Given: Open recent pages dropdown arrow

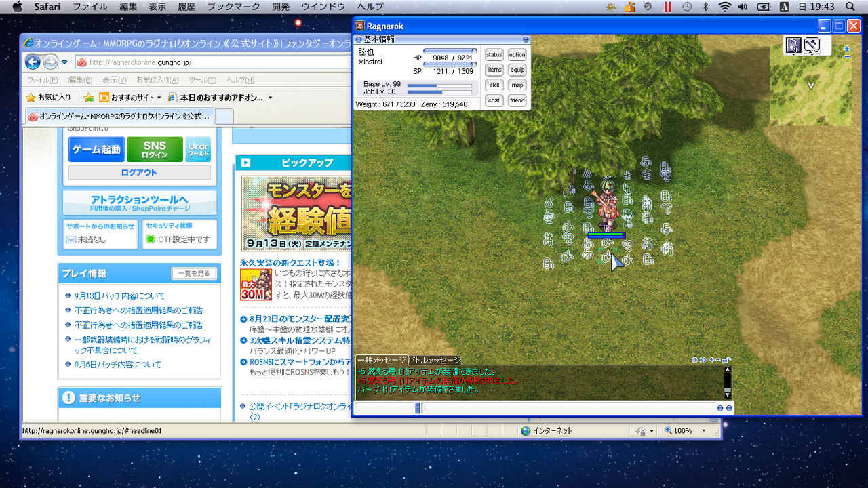Looking at the screenshot, I should click(x=64, y=62).
